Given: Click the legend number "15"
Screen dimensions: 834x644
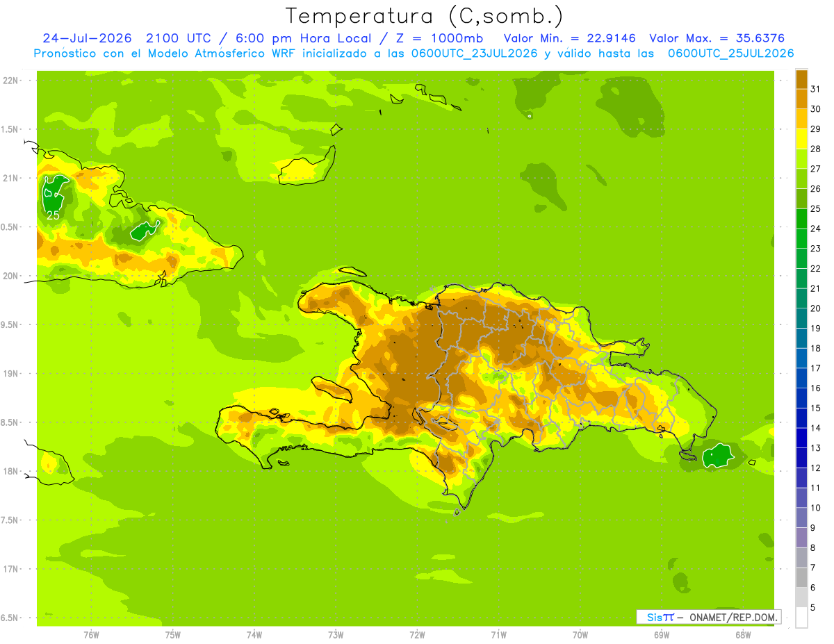Looking at the screenshot, I should (816, 408).
